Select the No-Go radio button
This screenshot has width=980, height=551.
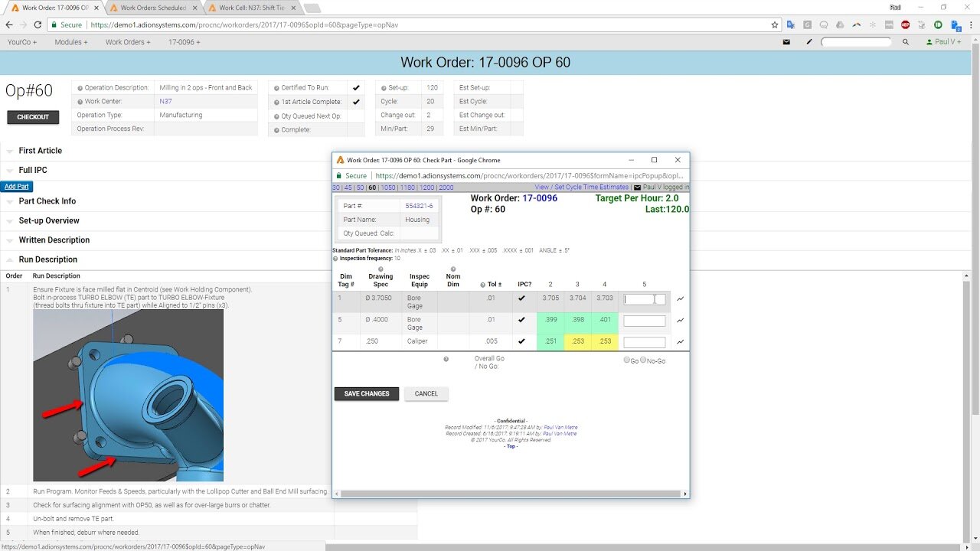(643, 360)
